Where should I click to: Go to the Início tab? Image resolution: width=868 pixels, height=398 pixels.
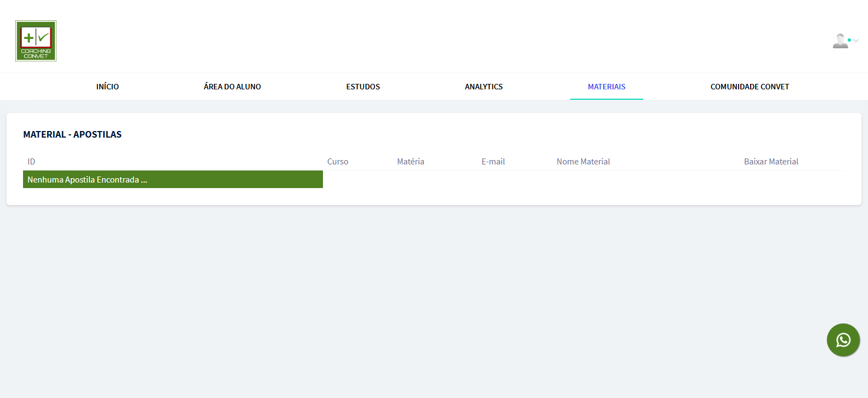107,87
